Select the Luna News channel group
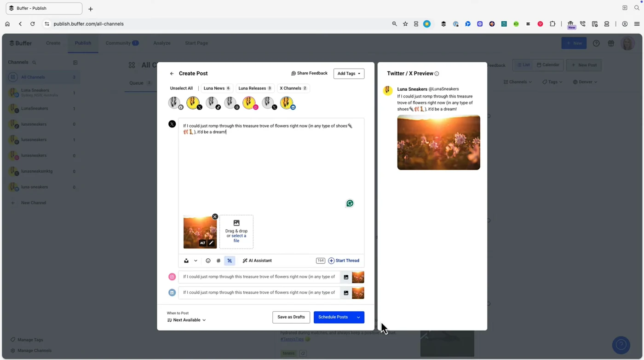644x360 pixels. 217,88
